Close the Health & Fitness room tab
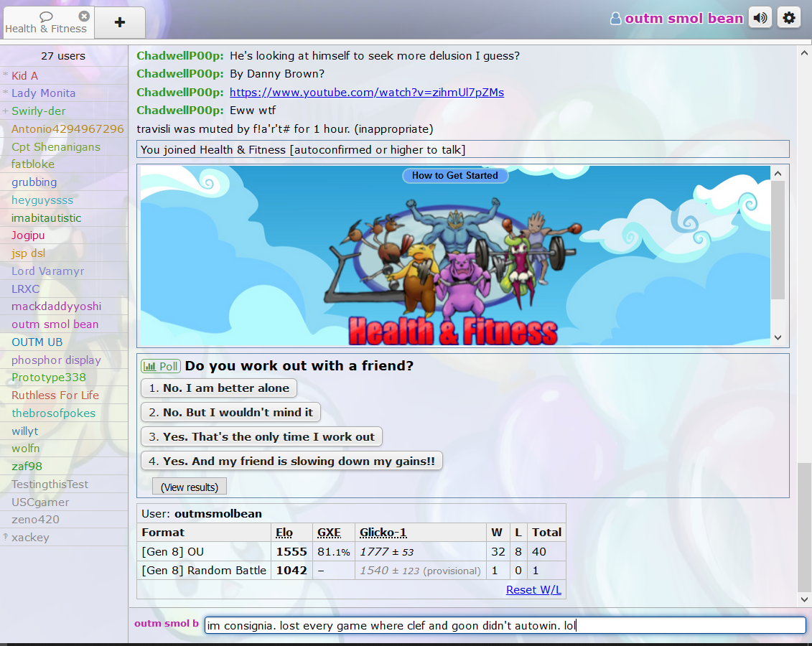This screenshot has width=812, height=646. (x=84, y=16)
